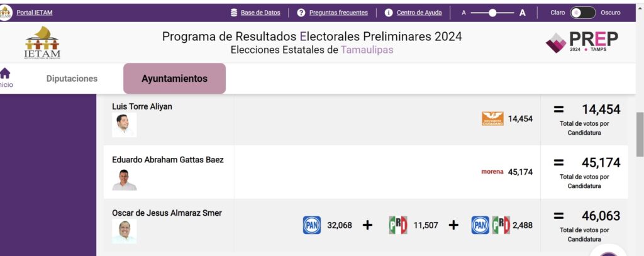
Task: Click the Movimiento Ciudadano party logo
Action: (x=492, y=119)
